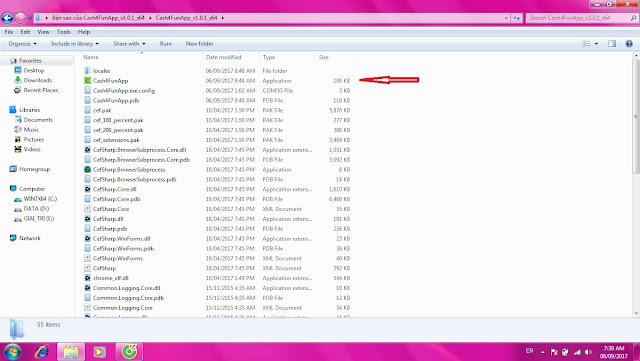Open the Windows Start button
Image resolution: width=640 pixels, height=361 pixels.
tap(12, 352)
